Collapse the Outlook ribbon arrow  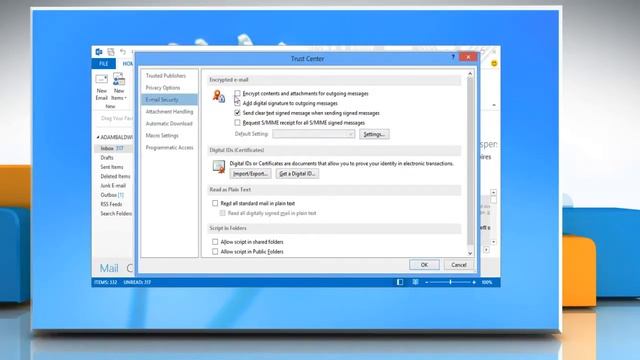[x=494, y=105]
